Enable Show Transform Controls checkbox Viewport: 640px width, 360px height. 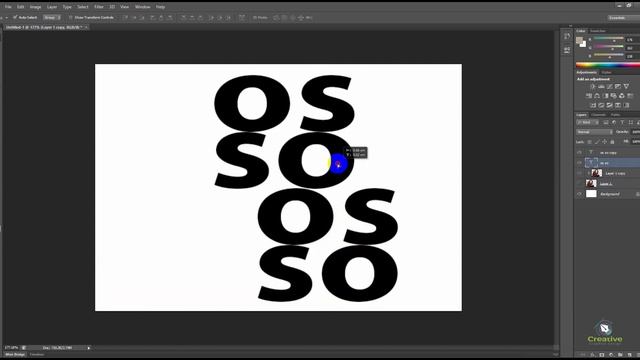pos(71,18)
